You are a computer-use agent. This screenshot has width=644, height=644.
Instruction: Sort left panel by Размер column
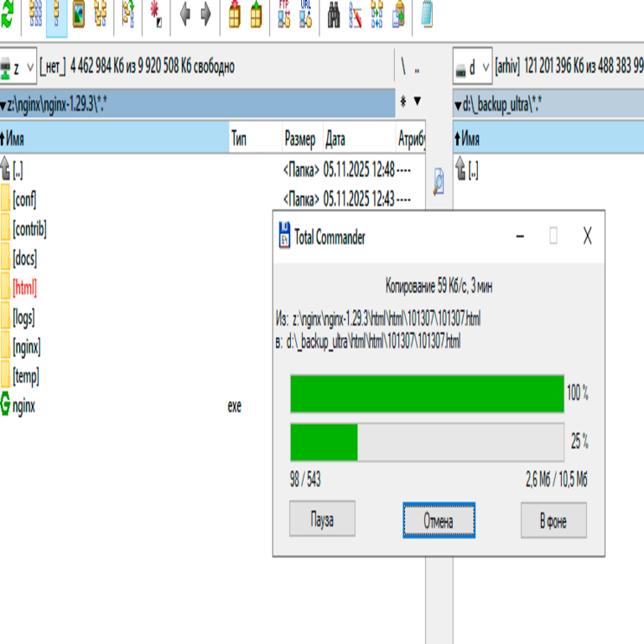pyautogui.click(x=299, y=139)
